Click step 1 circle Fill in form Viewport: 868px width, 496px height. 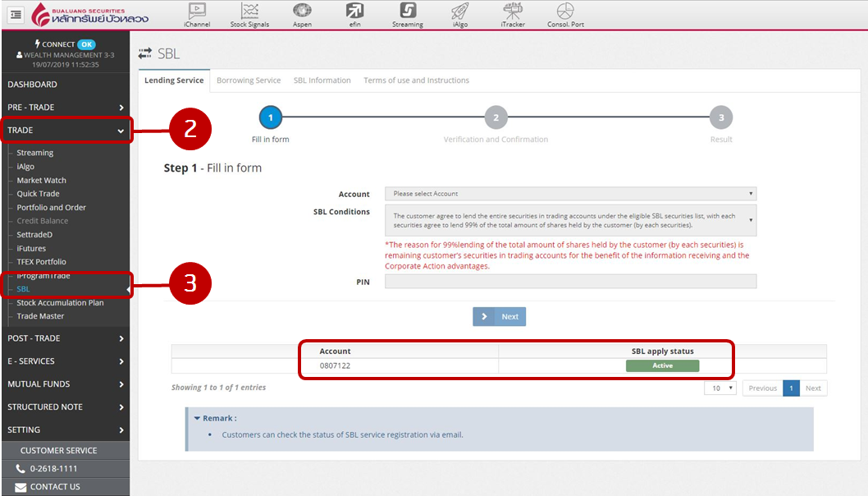pos(270,117)
